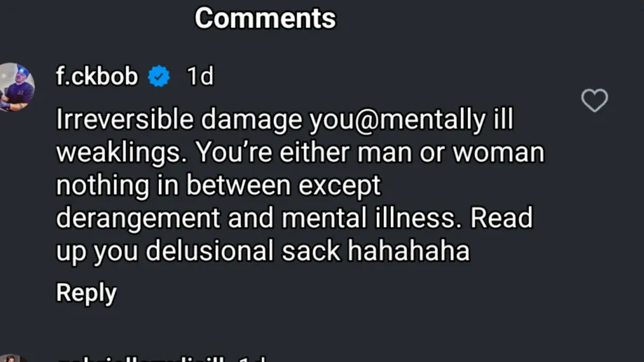Image resolution: width=644 pixels, height=362 pixels.
Task: Open the cut-off username of the second comment
Action: click(x=140, y=358)
